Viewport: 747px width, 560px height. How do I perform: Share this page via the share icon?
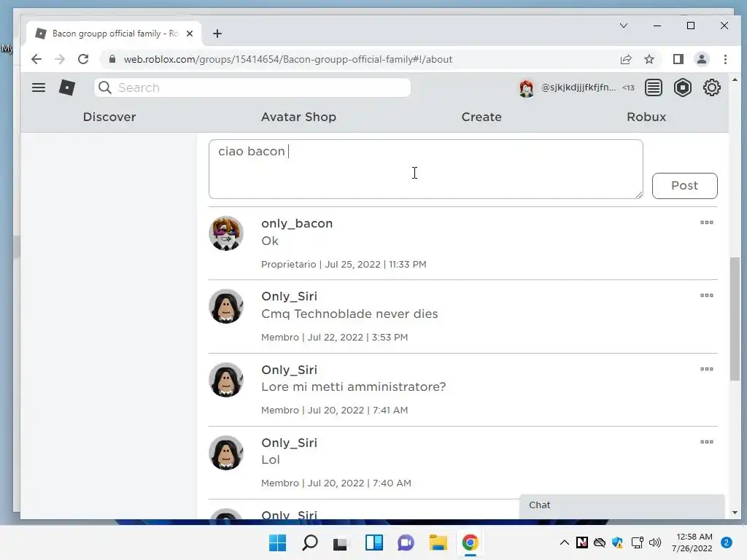(625, 59)
